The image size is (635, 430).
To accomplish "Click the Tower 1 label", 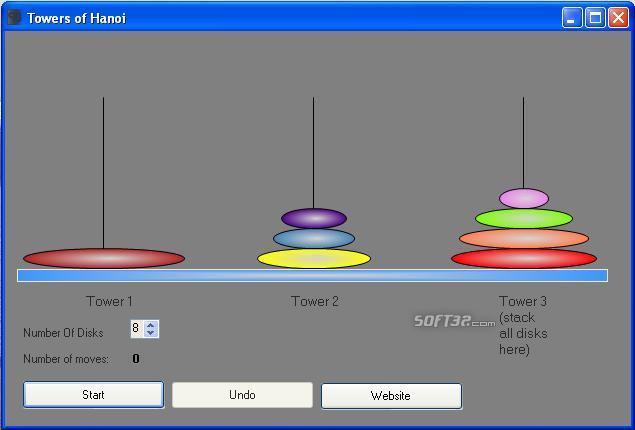I will (x=109, y=301).
